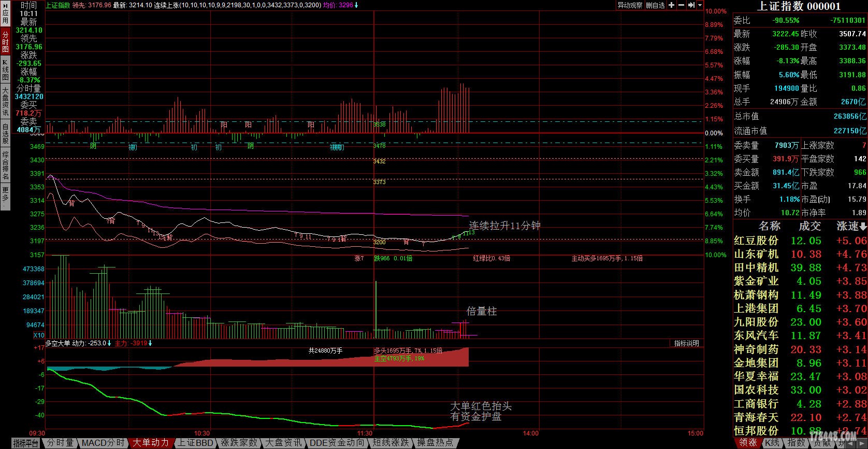Click 均价 3296 arrow in chart header
The height and width of the screenshot is (449, 868).
(356, 5)
